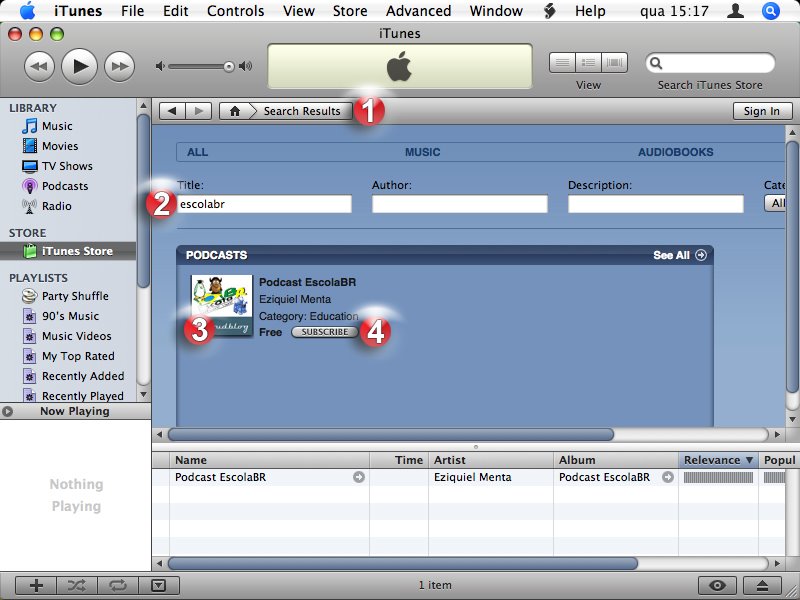Collapse the Now Playing artwork panel
This screenshot has height=600, width=800.
(7, 411)
